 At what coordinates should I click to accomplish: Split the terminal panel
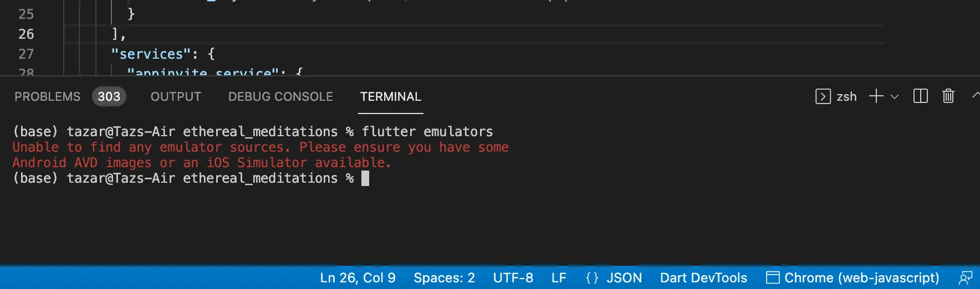tap(921, 96)
